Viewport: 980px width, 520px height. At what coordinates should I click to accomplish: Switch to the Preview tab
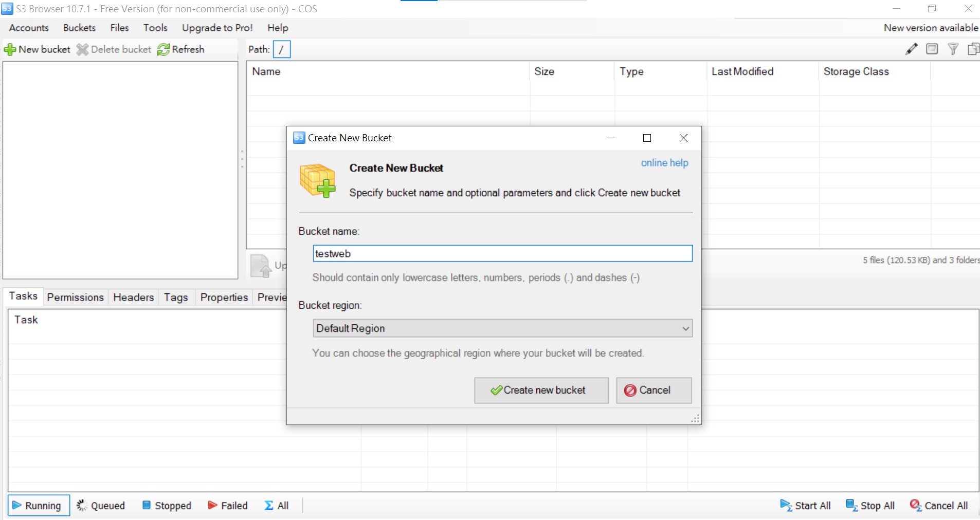pyautogui.click(x=271, y=298)
